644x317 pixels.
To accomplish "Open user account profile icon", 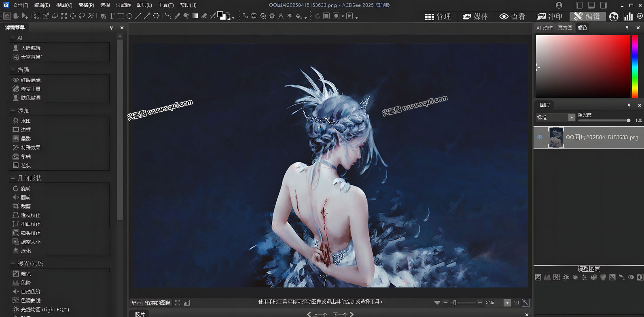I will pyautogui.click(x=559, y=5).
